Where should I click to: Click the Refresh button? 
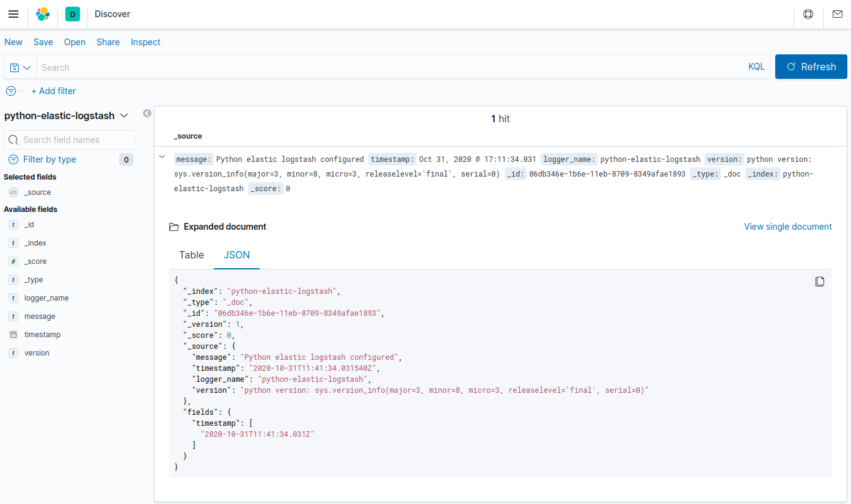811,67
